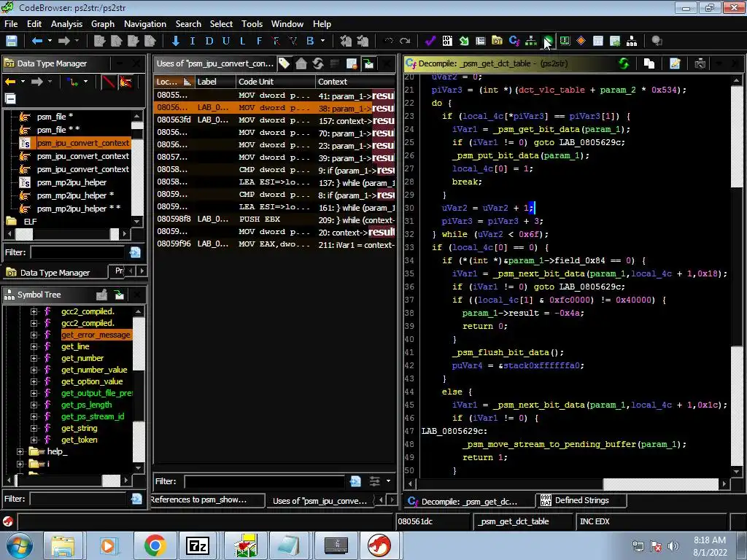Click the 'L' next label toolbar icon
This screenshot has height=560, width=747.
[x=242, y=41]
